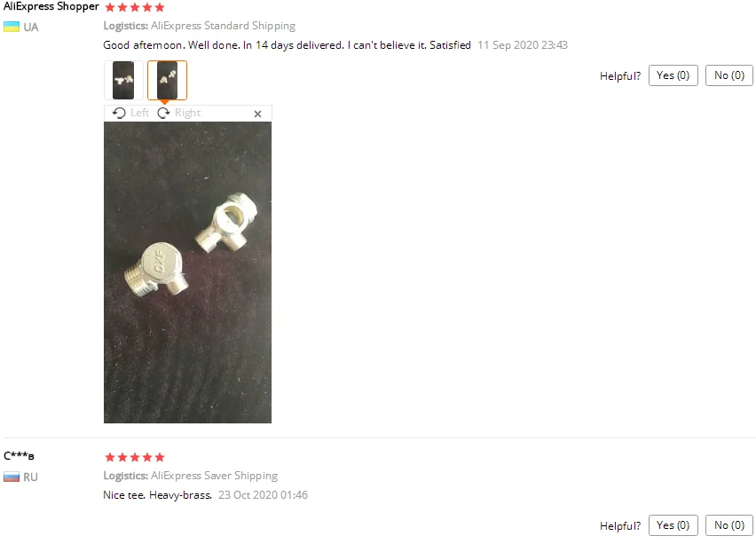Click the 'Left' rotate label
756x544 pixels.
click(140, 113)
